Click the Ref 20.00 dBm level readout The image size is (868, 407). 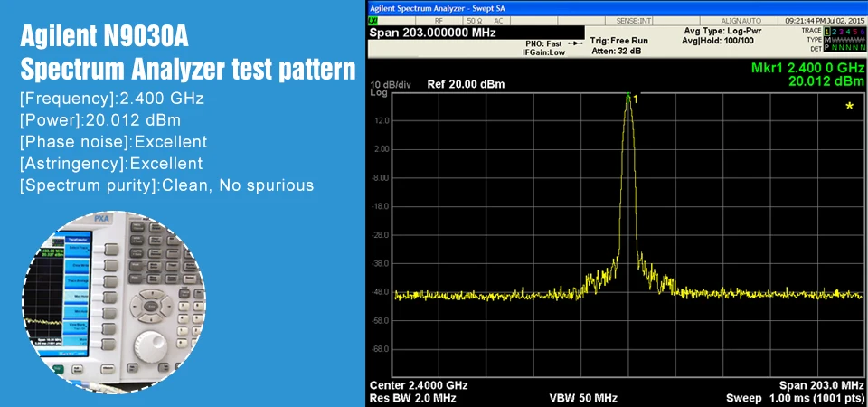pos(467,85)
